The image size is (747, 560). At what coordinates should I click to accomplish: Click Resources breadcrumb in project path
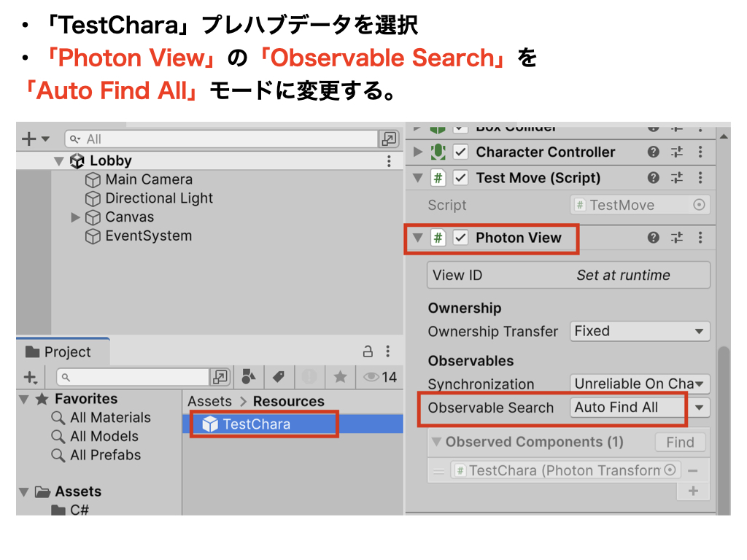[x=289, y=402]
